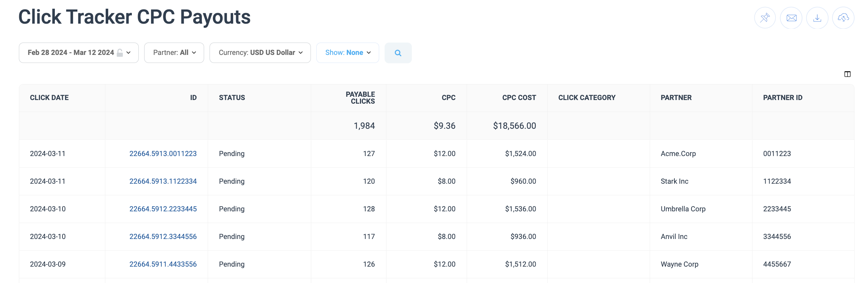Click CPC cost $936.00

point(523,236)
